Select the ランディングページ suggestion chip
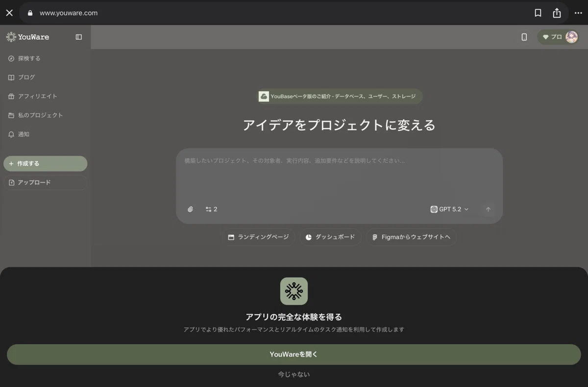Image resolution: width=588 pixels, height=387 pixels. (258, 237)
